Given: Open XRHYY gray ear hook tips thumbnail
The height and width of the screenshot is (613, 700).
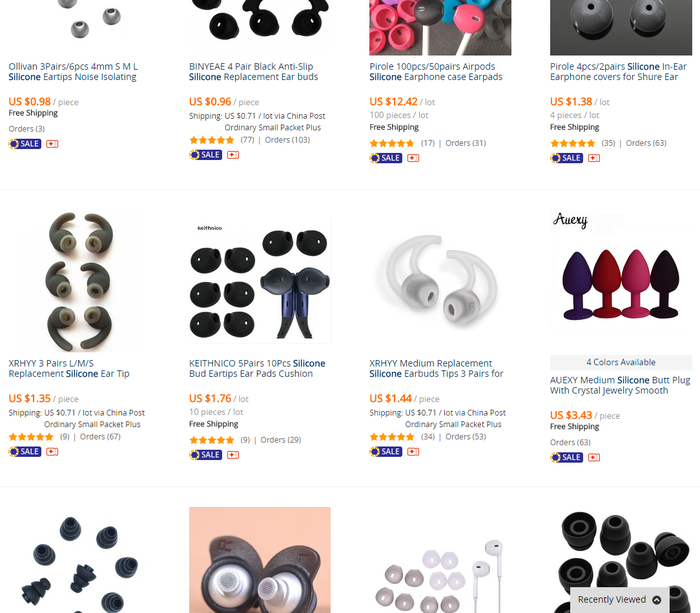Looking at the screenshot, I should (x=79, y=281).
